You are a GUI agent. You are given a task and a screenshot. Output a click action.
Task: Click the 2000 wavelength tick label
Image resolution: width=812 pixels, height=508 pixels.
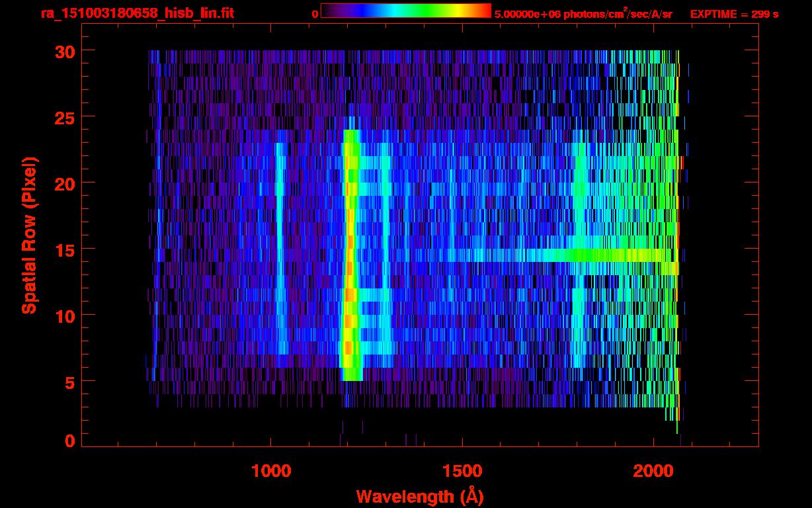[652, 470]
